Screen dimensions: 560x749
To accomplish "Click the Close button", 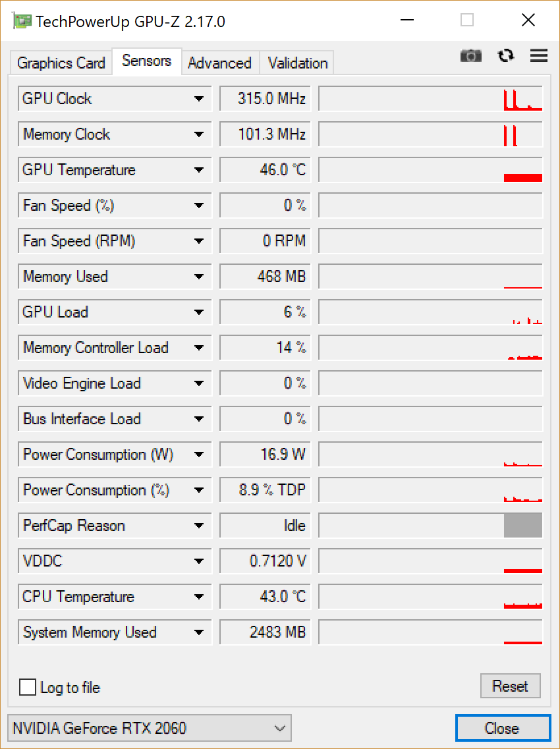I will pyautogui.click(x=503, y=728).
